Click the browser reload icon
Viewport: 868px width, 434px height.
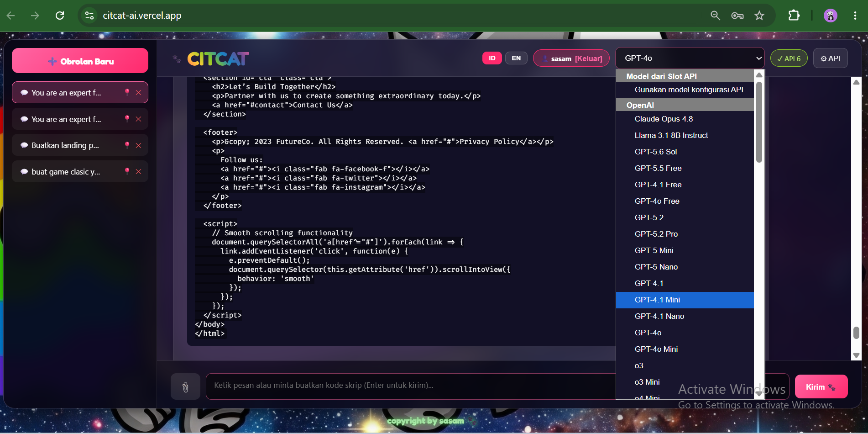pos(60,16)
